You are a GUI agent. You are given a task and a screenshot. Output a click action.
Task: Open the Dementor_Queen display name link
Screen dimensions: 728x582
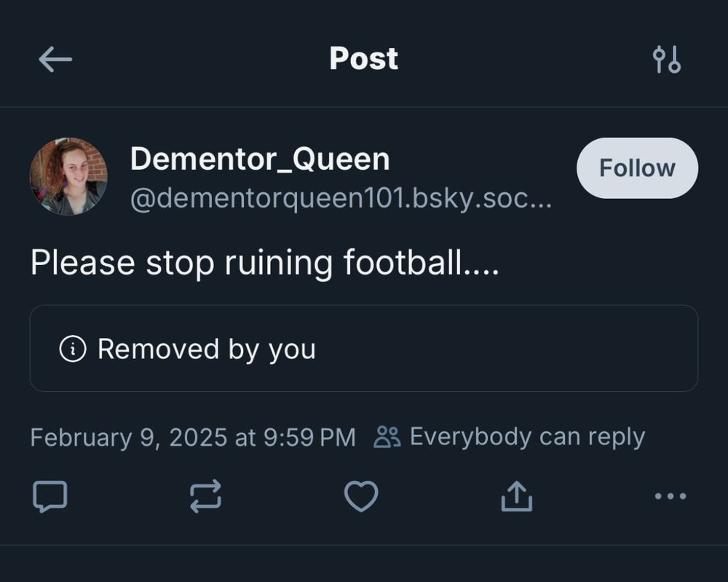click(x=260, y=160)
